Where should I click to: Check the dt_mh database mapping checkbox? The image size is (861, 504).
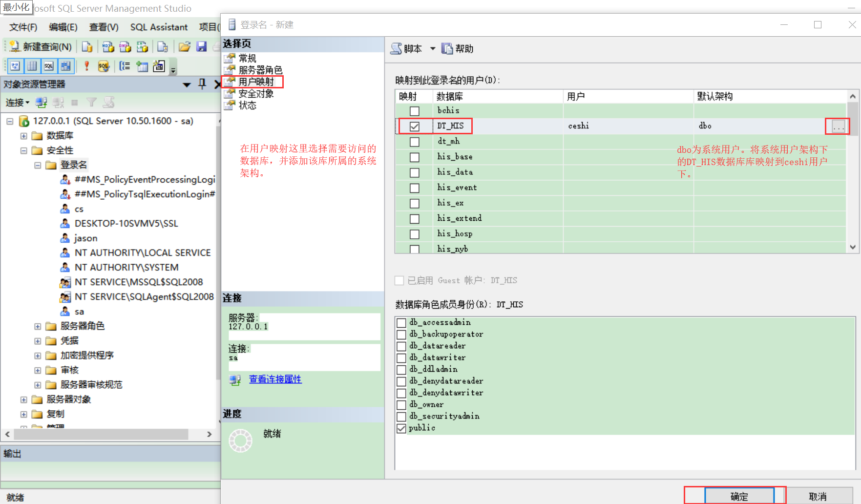click(x=415, y=142)
